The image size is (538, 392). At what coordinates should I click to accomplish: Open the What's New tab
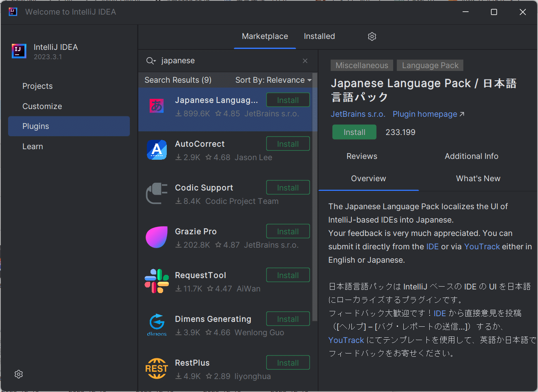(478, 179)
